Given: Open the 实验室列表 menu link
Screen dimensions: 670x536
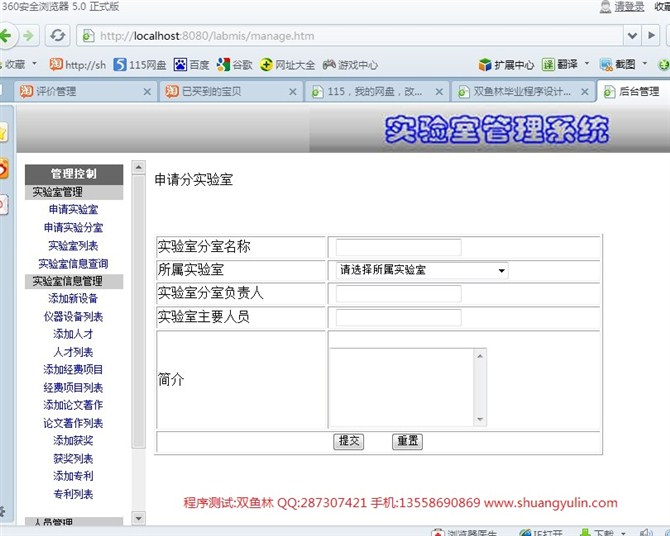Looking at the screenshot, I should pos(73,245).
